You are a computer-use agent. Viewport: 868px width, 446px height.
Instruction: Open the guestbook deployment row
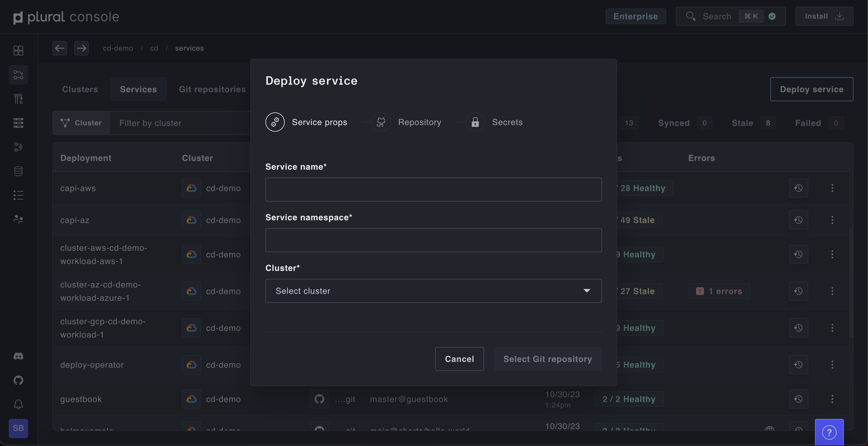[81, 399]
